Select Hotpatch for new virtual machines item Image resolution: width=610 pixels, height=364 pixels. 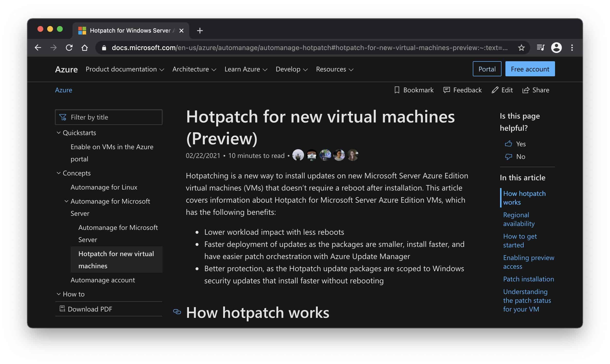point(116,260)
